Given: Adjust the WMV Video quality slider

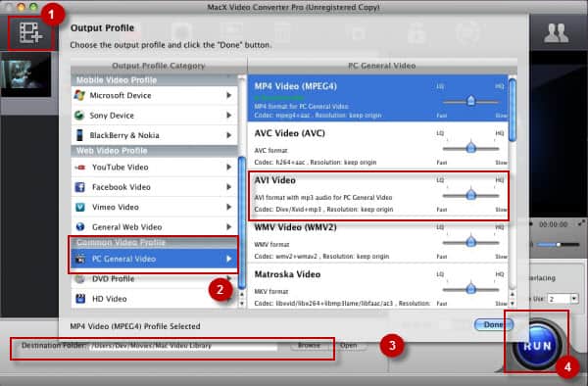Looking at the screenshot, I should click(x=471, y=242).
